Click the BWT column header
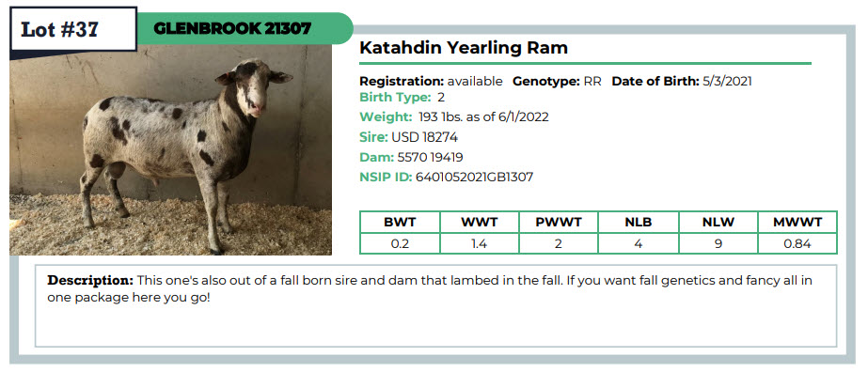868x372 pixels. pos(400,223)
